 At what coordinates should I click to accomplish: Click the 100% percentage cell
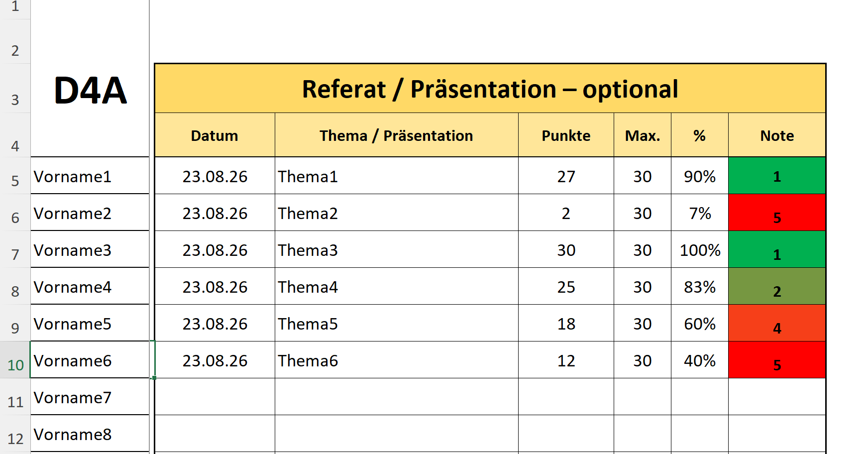tap(699, 249)
